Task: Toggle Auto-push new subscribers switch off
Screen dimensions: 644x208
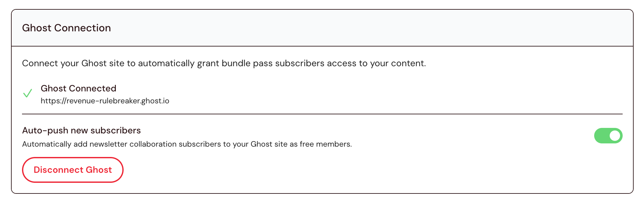Action: click(x=608, y=136)
